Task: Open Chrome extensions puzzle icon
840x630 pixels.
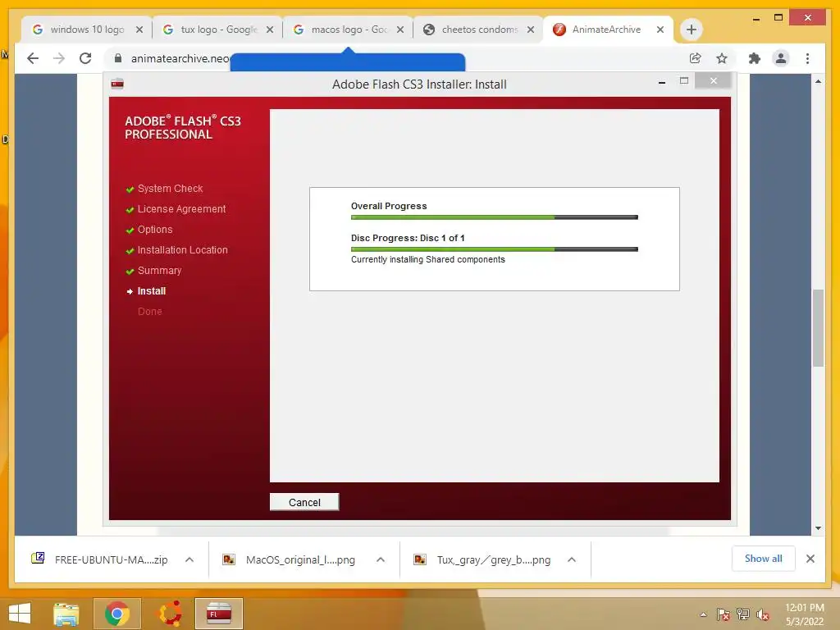Action: point(755,58)
